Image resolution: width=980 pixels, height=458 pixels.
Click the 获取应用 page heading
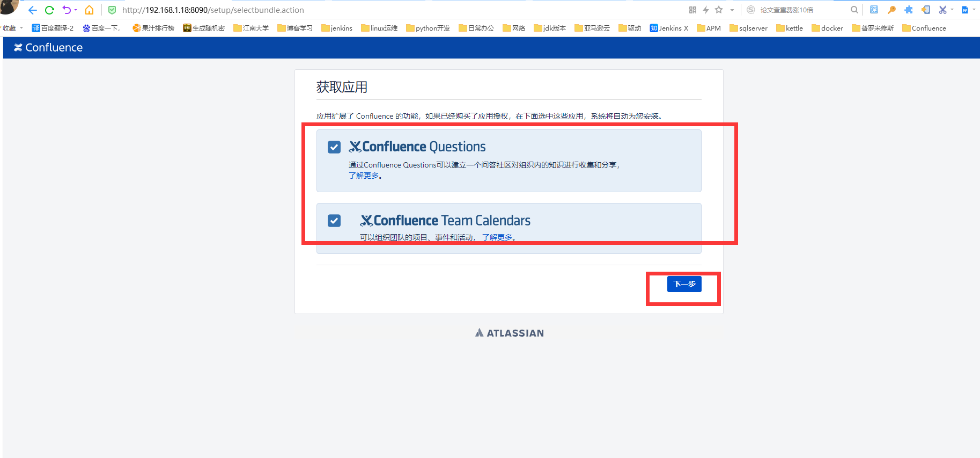[342, 87]
